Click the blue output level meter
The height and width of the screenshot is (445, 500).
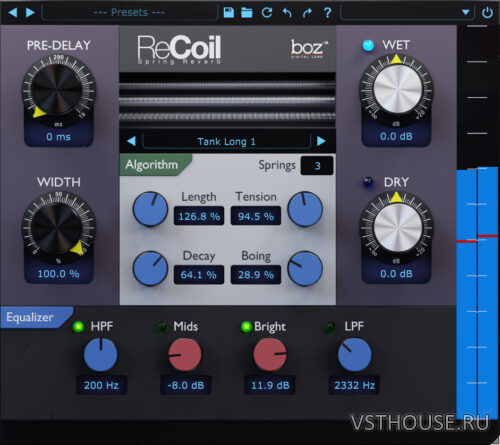coord(477,293)
